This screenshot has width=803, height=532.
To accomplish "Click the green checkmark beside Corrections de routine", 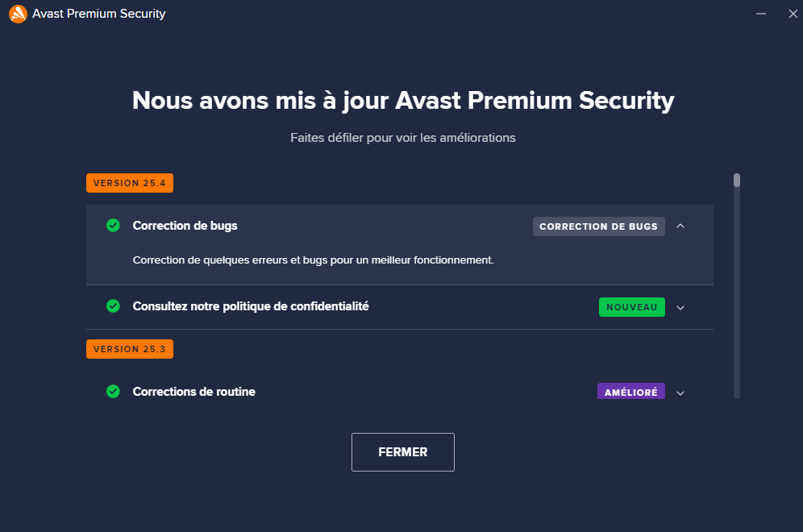I will tap(113, 392).
